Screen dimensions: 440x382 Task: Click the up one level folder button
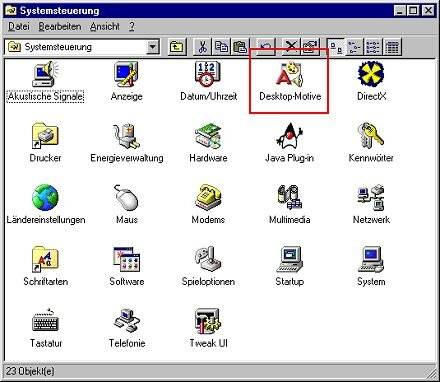pyautogui.click(x=176, y=47)
